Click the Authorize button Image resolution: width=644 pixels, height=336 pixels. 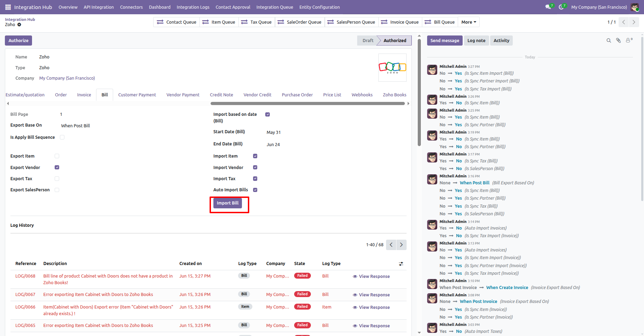point(18,40)
